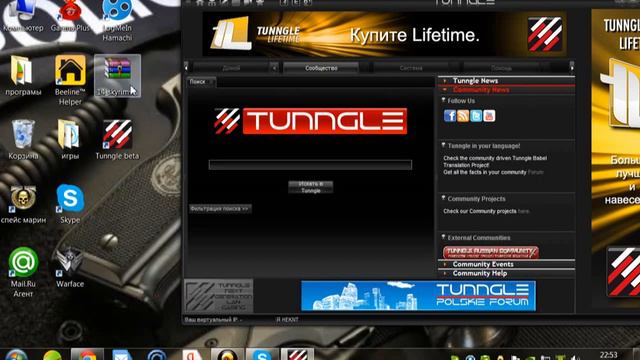Click the Community Projects heading
The image size is (640, 360).
coord(476,199)
